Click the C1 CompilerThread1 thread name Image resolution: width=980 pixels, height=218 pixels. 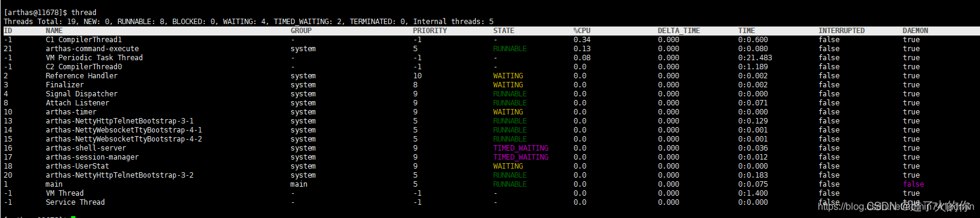tap(84, 40)
